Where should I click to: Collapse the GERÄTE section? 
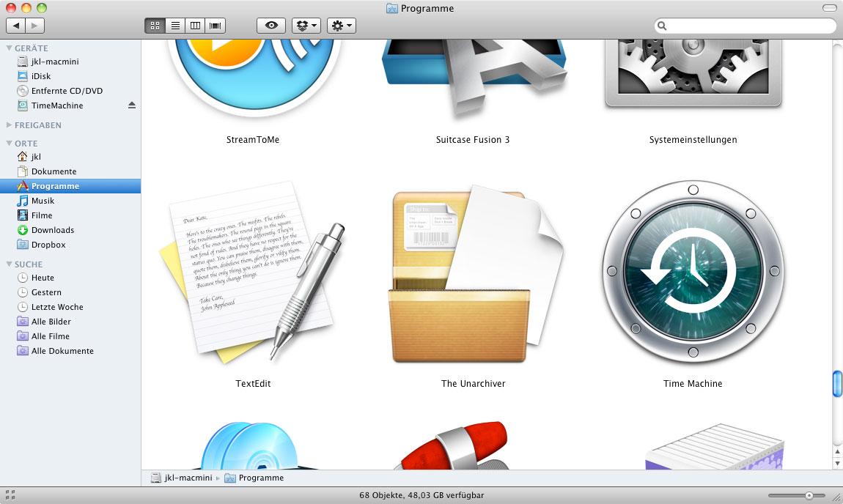9,48
